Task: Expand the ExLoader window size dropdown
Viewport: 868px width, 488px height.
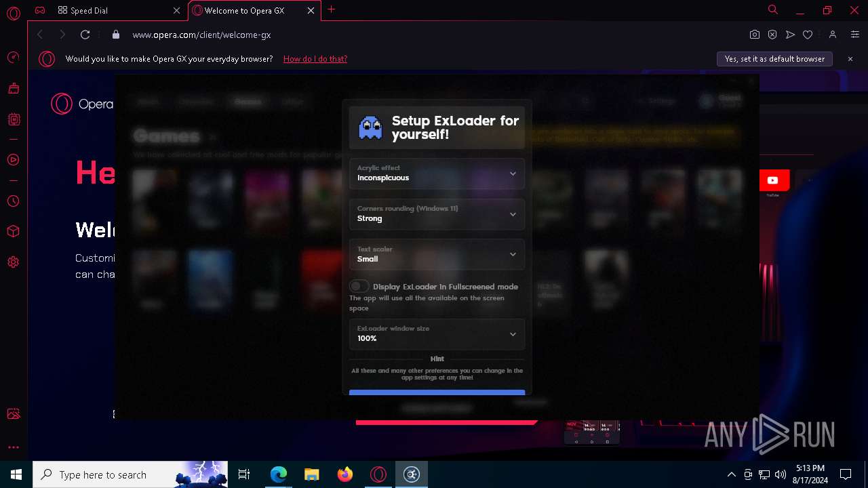Action: (437, 334)
